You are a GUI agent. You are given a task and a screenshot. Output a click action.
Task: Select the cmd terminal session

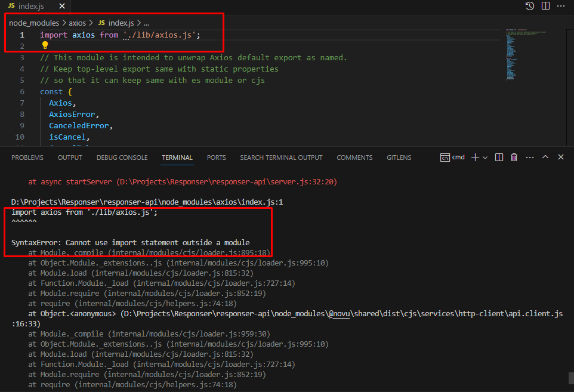click(x=452, y=157)
